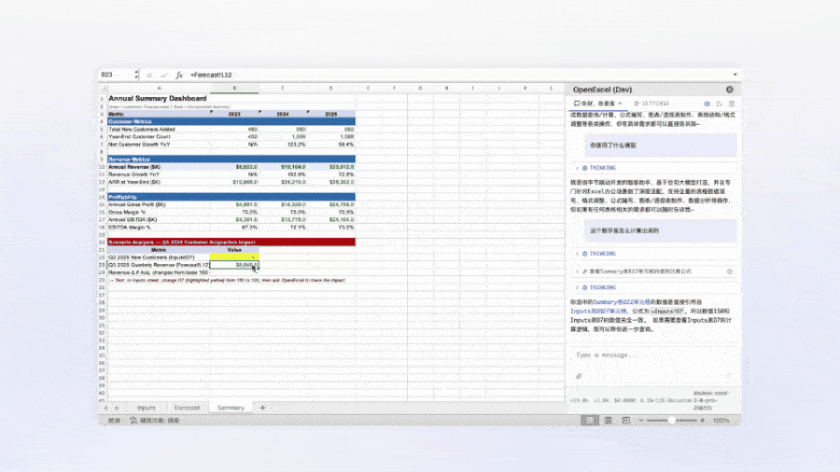Cancel the formula bar entry with X
Image resolution: width=840 pixels, height=472 pixels.
click(x=149, y=75)
